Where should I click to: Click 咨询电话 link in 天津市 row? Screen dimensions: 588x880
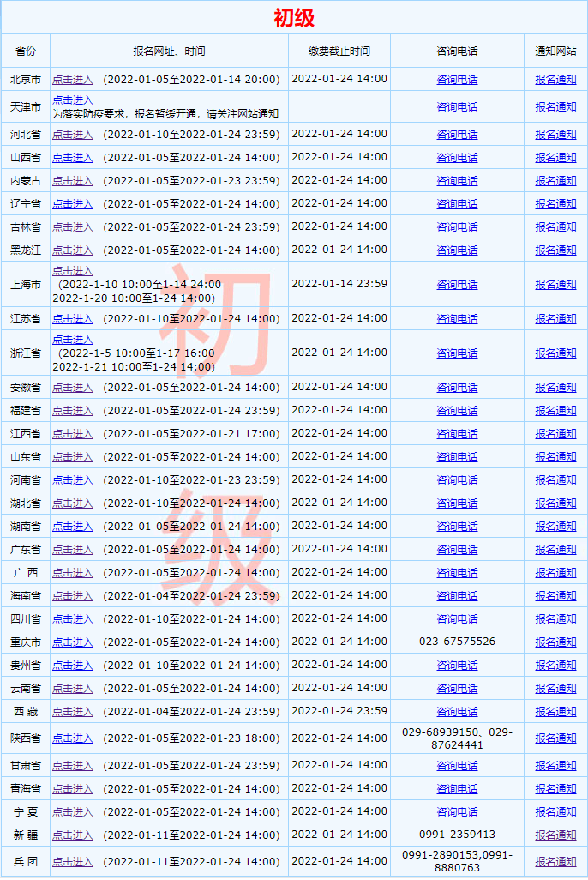point(457,107)
